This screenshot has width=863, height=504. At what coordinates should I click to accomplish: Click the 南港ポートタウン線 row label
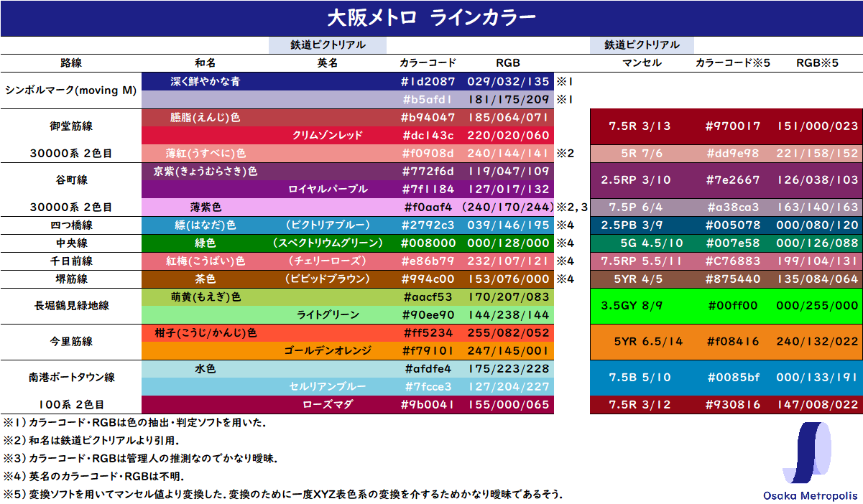click(x=70, y=377)
